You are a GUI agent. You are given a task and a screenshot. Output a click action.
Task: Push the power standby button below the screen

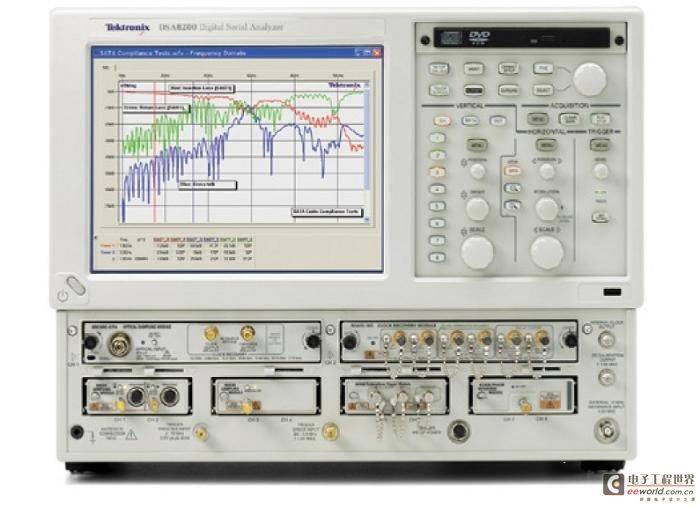tap(76, 286)
